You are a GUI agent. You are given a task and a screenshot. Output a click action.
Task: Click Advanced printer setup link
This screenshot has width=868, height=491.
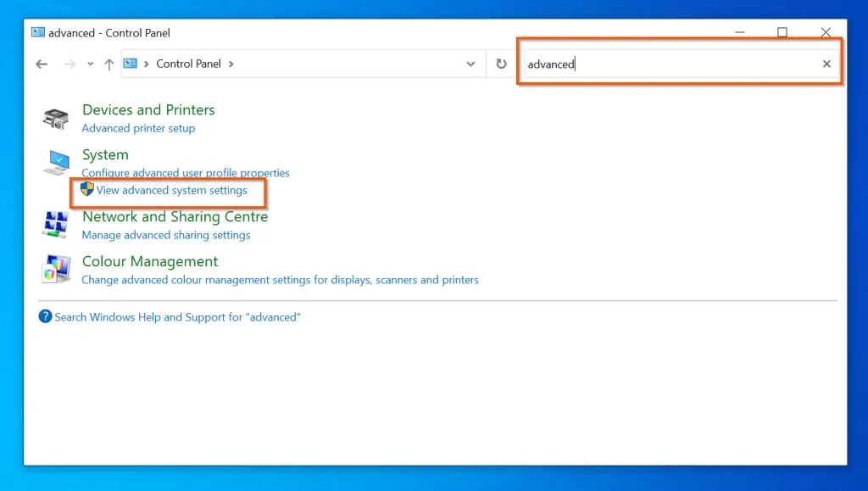tap(138, 128)
